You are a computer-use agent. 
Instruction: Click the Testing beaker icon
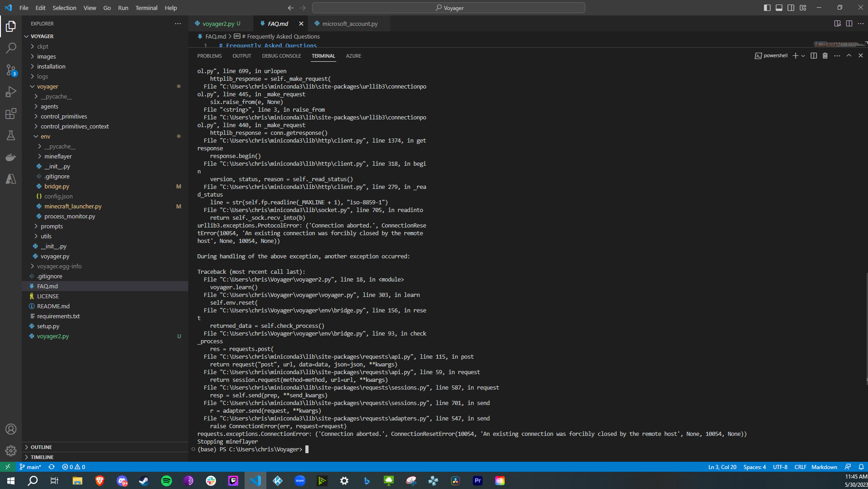pyautogui.click(x=10, y=135)
